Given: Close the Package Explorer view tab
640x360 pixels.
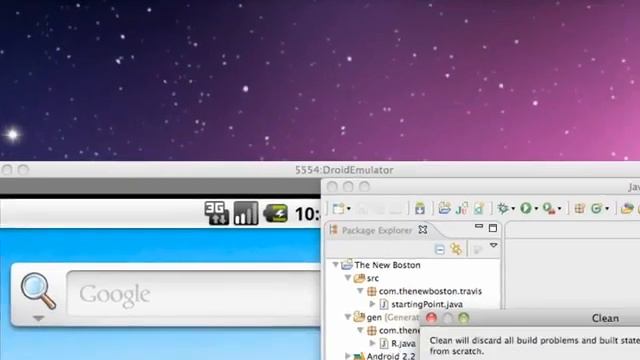Looking at the screenshot, I should point(423,230).
